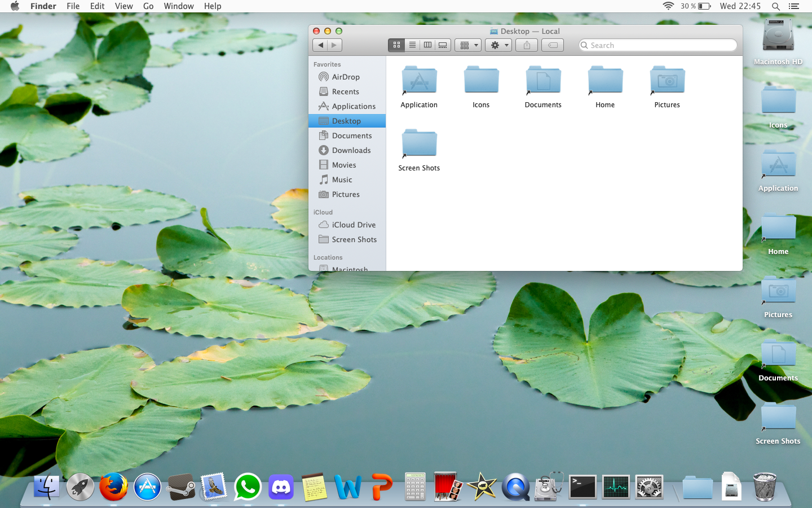Open Terminal from the Dock
This screenshot has height=508, width=812.
582,487
